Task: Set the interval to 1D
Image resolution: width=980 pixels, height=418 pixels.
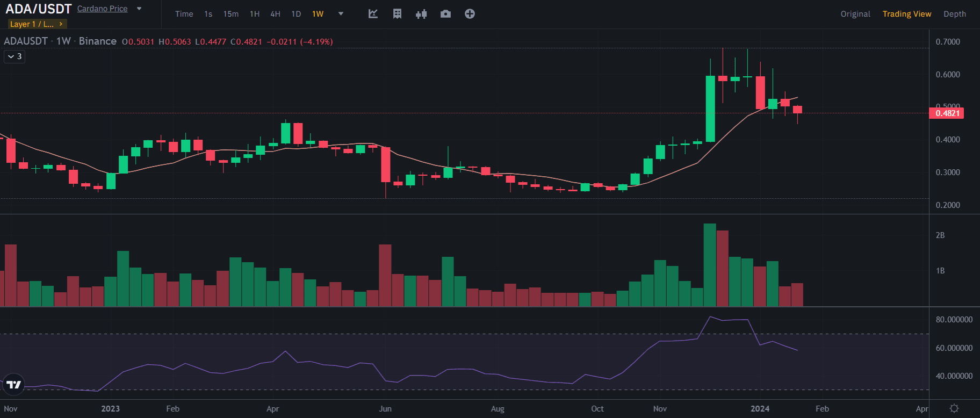Action: coord(296,14)
